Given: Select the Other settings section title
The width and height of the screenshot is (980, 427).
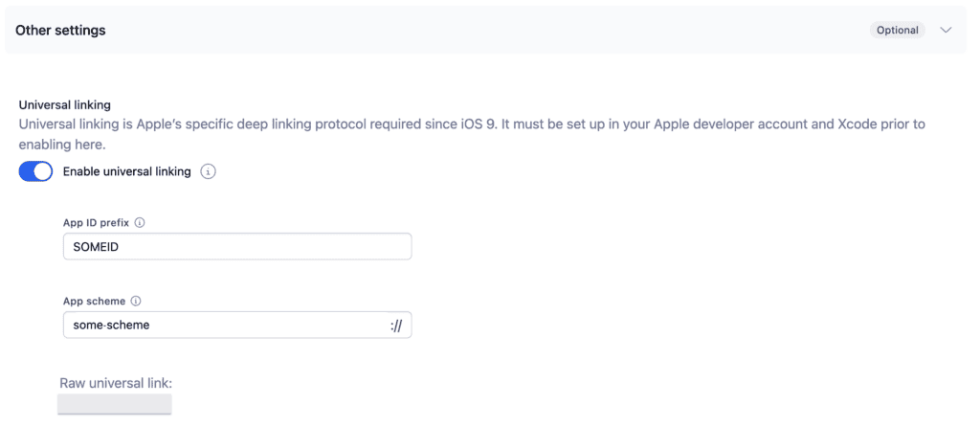Looking at the screenshot, I should tap(60, 30).
